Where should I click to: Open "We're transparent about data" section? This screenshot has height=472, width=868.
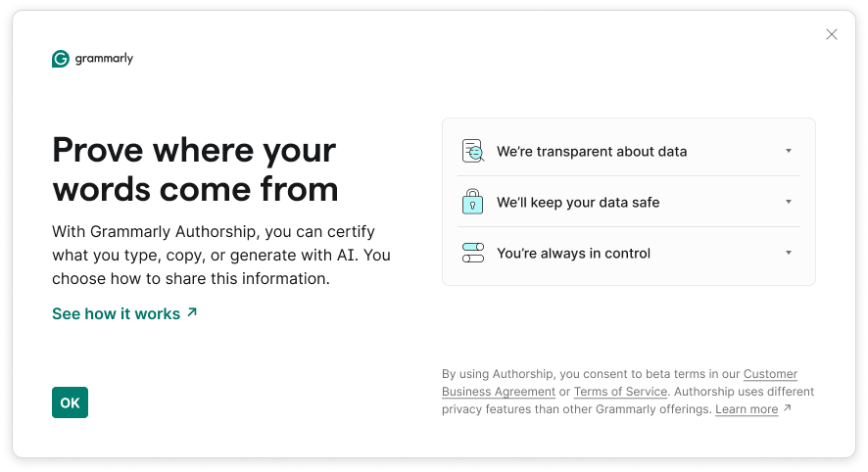point(592,152)
